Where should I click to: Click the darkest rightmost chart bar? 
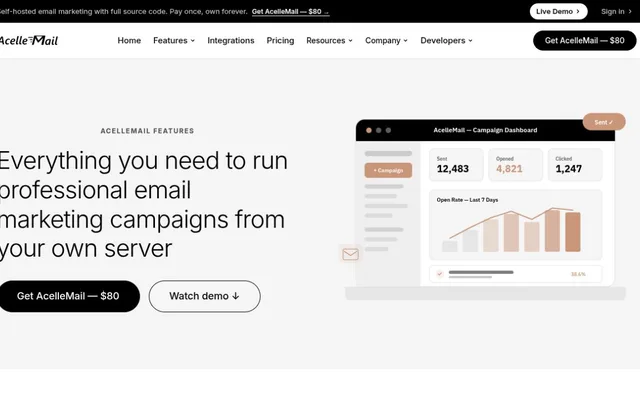pos(573,232)
